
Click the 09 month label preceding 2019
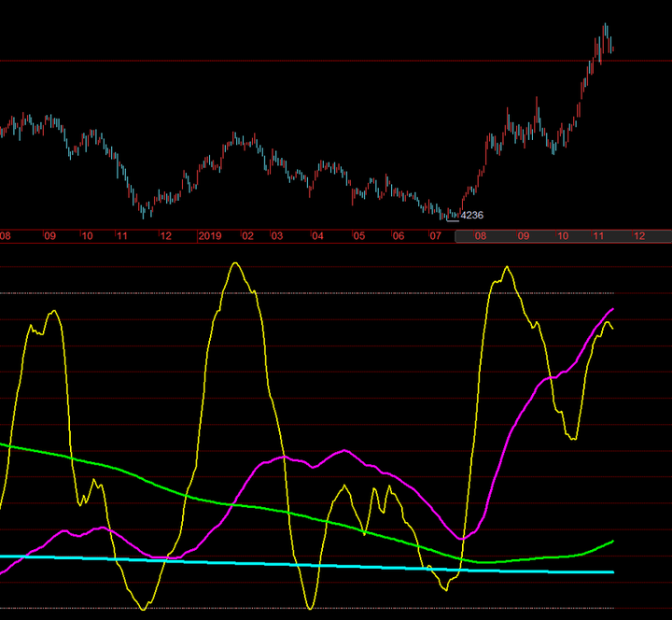tap(50, 236)
